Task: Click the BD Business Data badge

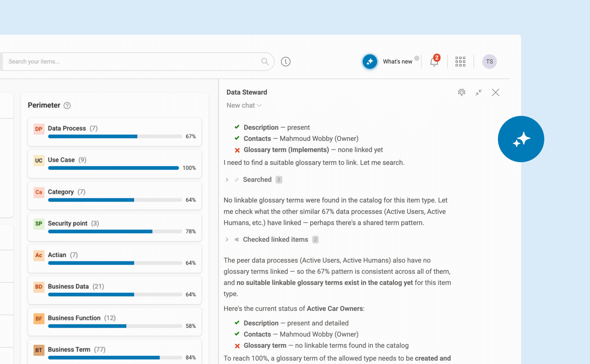Action: tap(39, 287)
